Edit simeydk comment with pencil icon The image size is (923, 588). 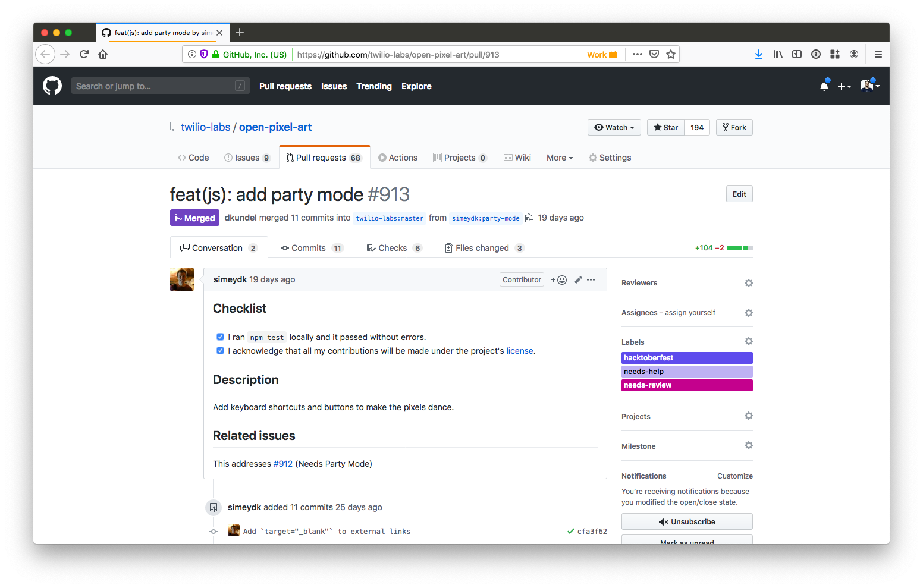(x=577, y=280)
